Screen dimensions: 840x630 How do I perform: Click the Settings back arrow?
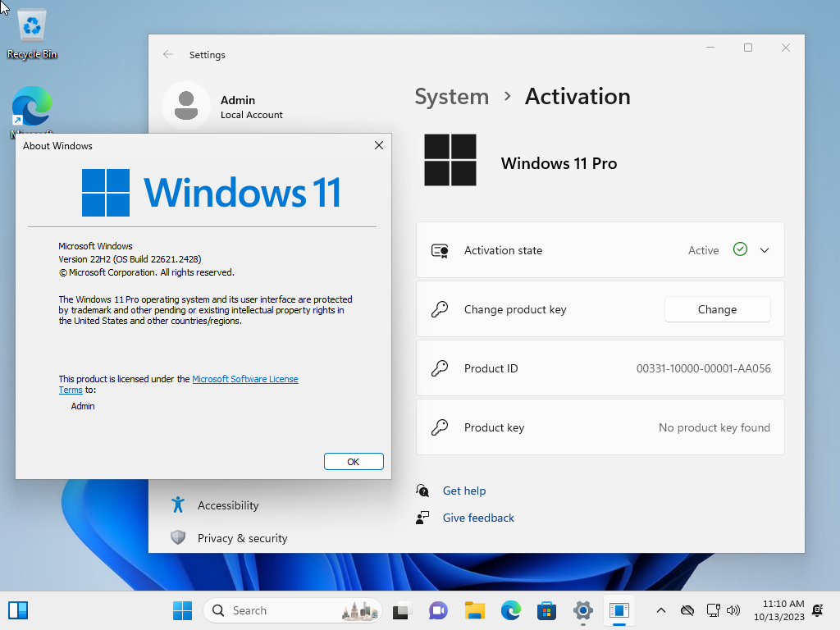tap(168, 54)
